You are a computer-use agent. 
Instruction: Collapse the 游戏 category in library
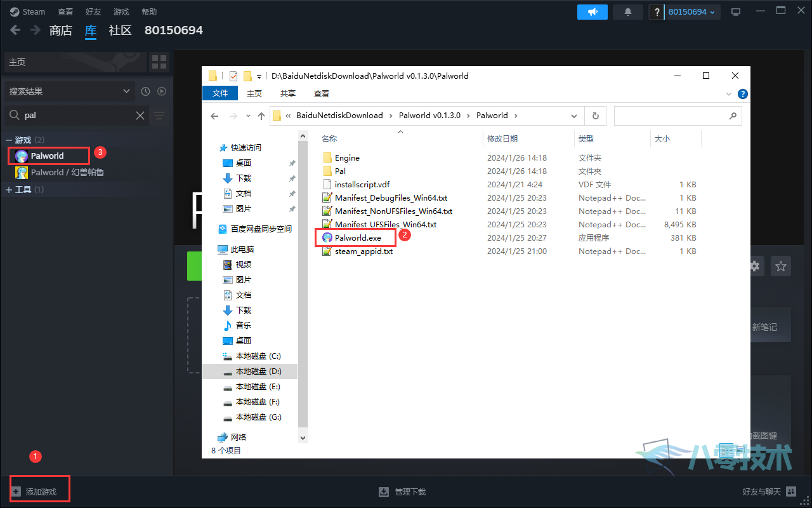(x=9, y=140)
